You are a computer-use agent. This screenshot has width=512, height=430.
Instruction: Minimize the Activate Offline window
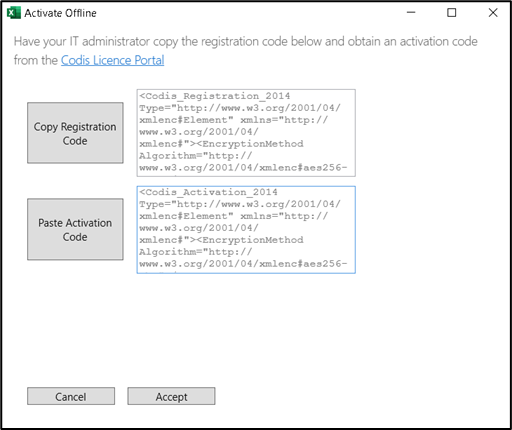click(x=411, y=13)
